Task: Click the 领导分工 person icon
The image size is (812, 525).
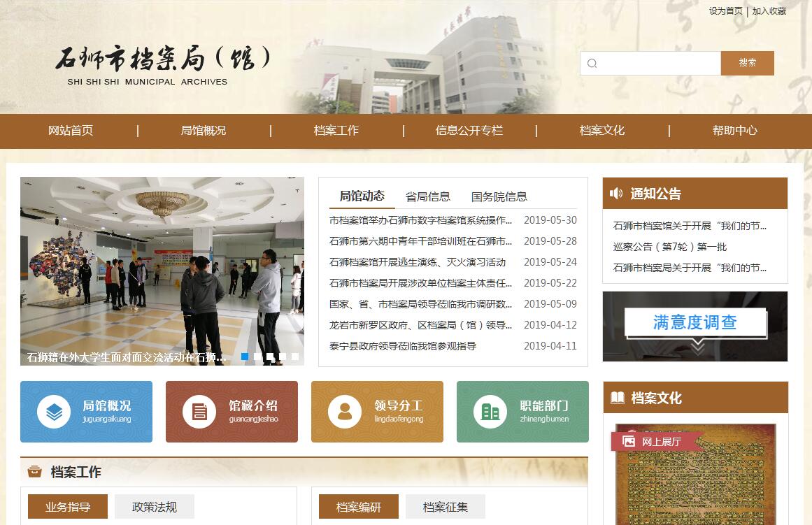Action: coord(345,412)
